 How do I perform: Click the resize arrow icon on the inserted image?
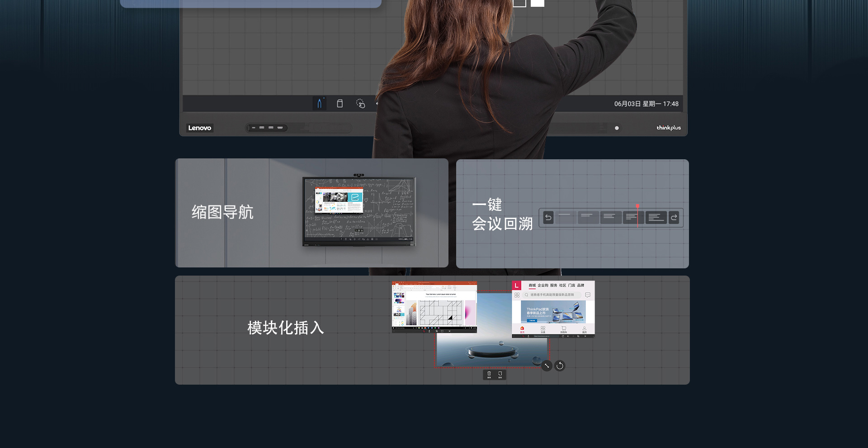tap(547, 365)
